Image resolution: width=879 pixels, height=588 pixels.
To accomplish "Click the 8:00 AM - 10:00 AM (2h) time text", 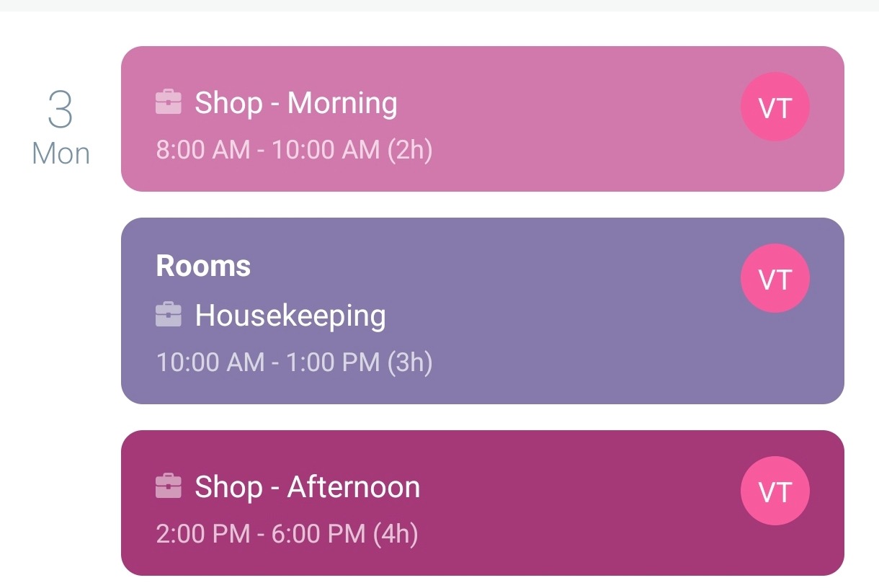I will coord(294,150).
